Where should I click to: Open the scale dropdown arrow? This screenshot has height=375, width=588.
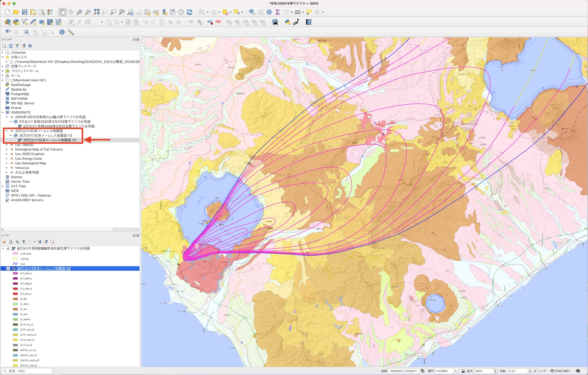(456, 371)
